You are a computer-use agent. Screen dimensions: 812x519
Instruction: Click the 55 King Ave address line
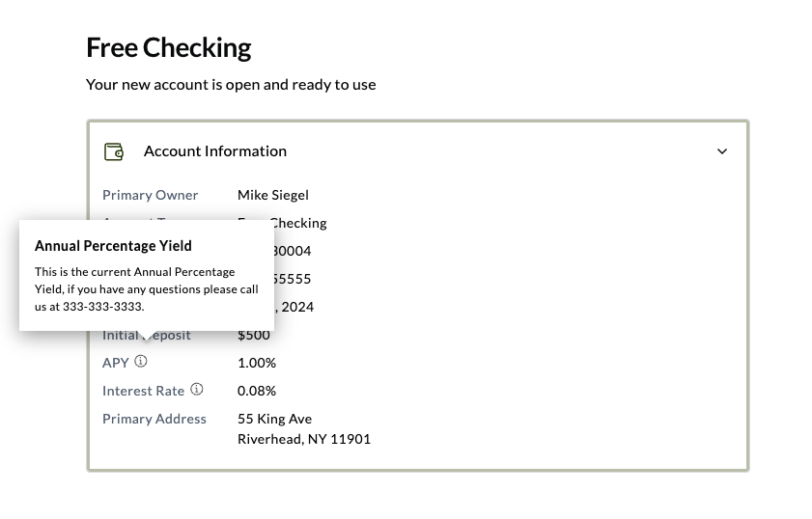pyautogui.click(x=274, y=419)
